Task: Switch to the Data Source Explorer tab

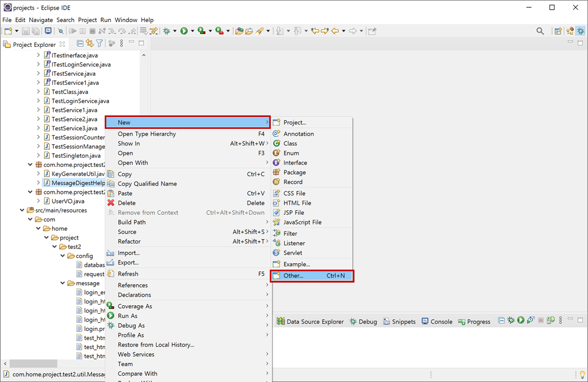Action: 310,322
